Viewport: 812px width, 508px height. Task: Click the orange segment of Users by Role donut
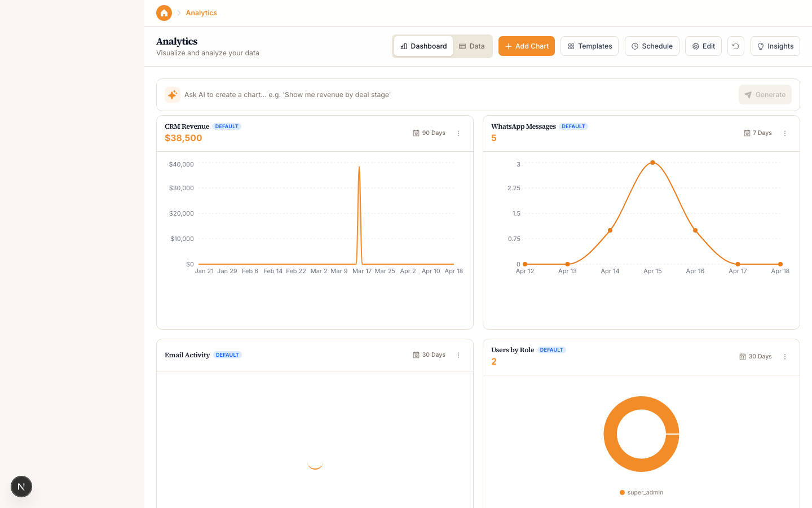(641, 402)
